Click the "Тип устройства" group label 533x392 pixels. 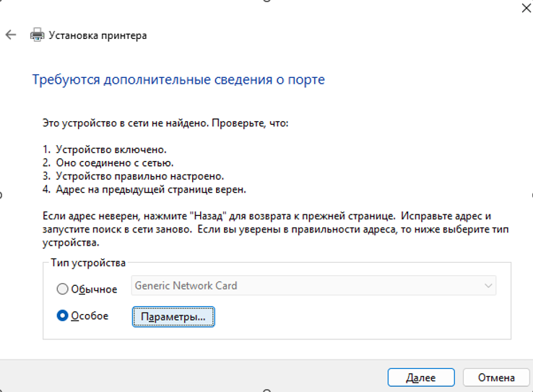coord(88,262)
